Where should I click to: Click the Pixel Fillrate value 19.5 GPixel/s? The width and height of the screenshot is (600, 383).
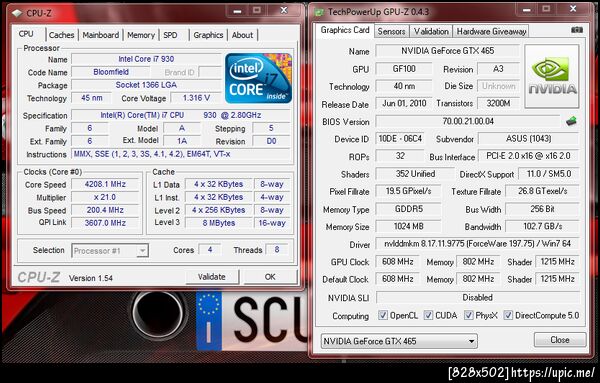pyautogui.click(x=408, y=191)
